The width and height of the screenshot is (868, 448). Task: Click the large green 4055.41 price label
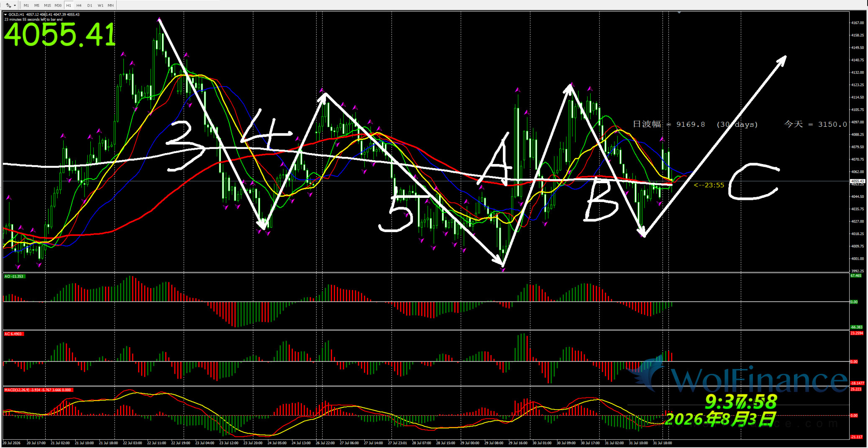point(60,34)
